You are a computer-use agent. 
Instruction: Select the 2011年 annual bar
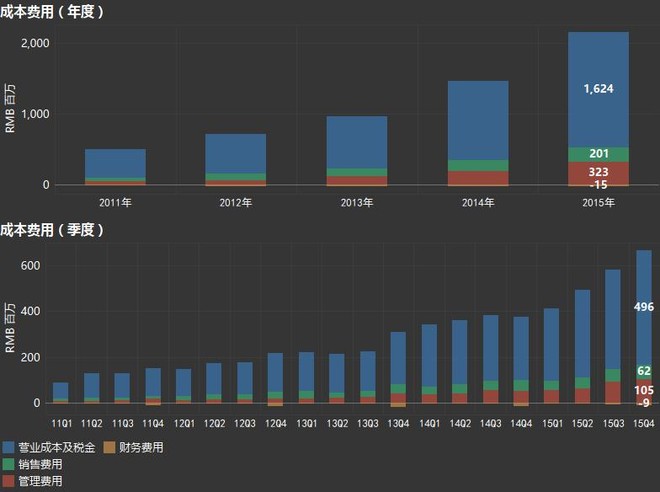point(115,167)
